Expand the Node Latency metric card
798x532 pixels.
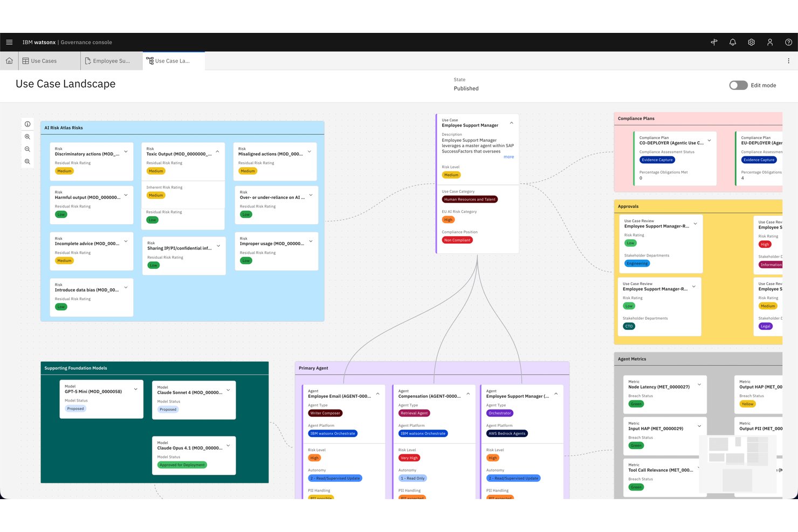click(700, 384)
